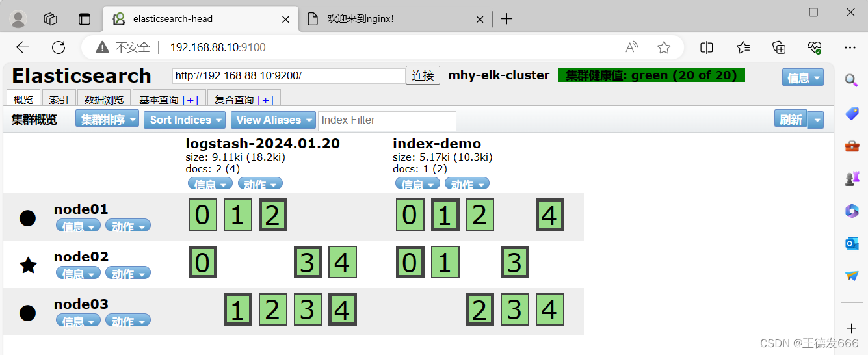This screenshot has width=868, height=355.
Task: Open sidebar Outlook icon
Action: 852,243
